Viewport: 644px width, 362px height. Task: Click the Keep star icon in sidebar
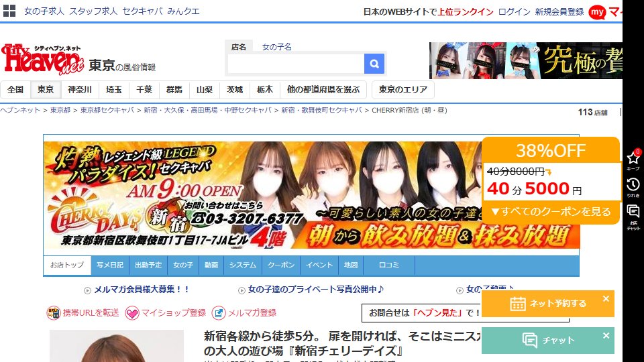(x=633, y=158)
